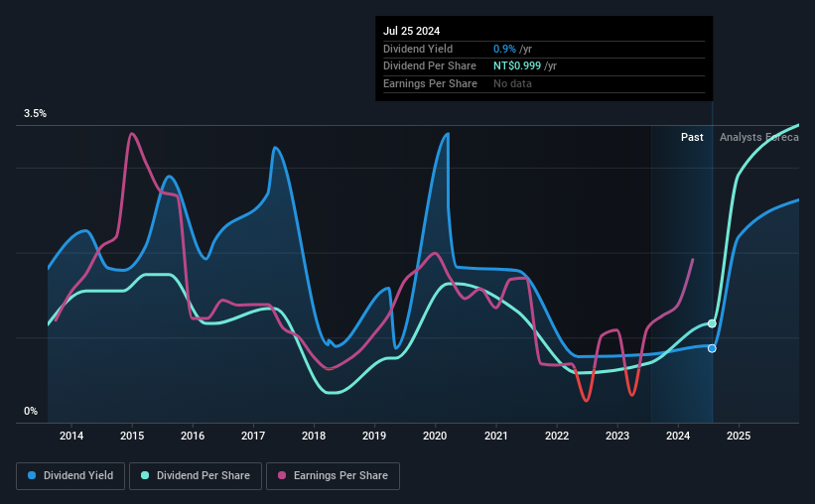Toggle the Dividend Yield legend series
This screenshot has width=815, height=504.
point(70,476)
